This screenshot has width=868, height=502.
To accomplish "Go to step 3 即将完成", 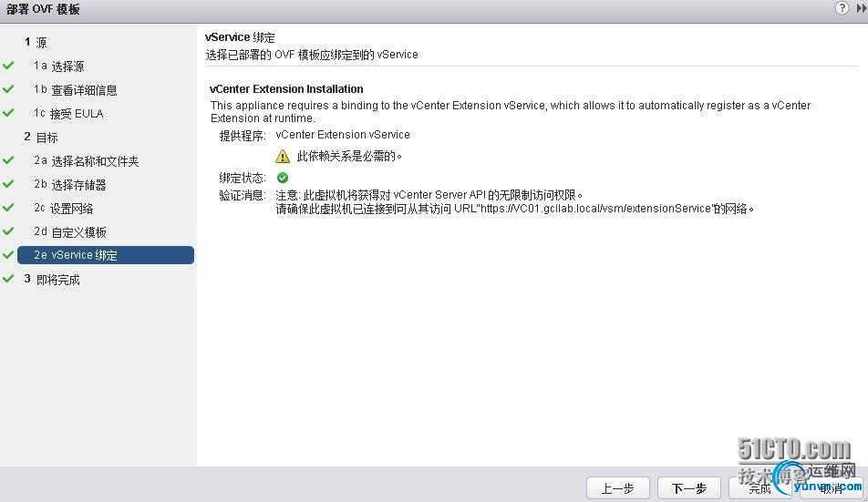I will pos(52,280).
